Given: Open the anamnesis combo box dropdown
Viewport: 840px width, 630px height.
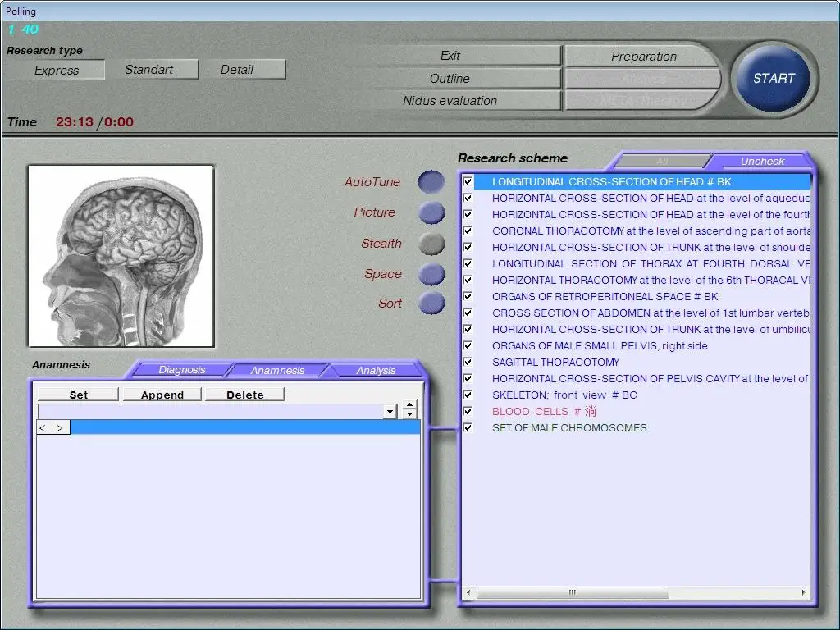Looking at the screenshot, I should [x=390, y=411].
